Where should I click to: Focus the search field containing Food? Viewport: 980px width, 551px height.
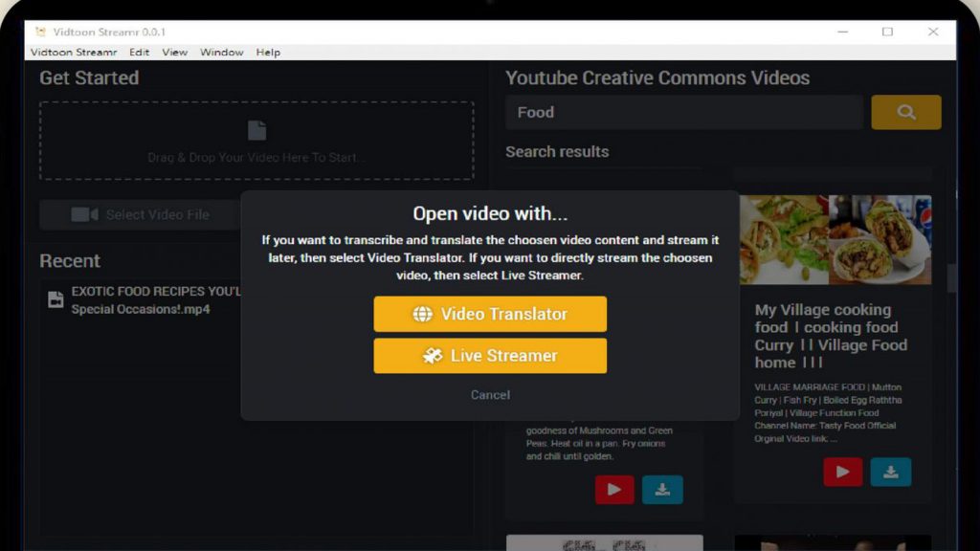click(x=684, y=113)
